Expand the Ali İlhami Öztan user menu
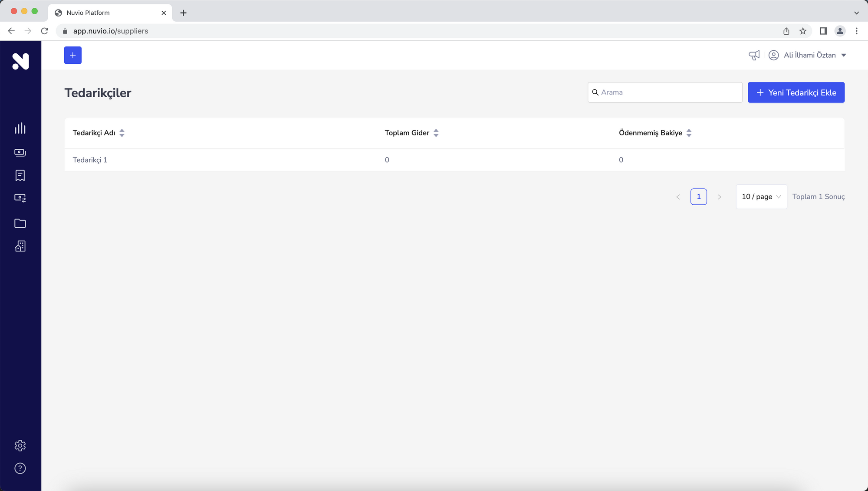 [809, 55]
